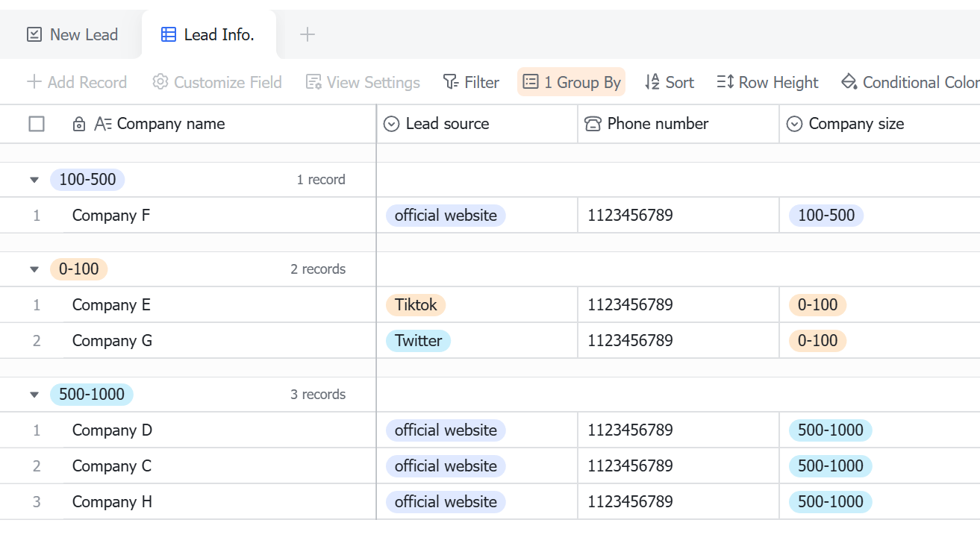
Task: Select the Company C cell
Action: point(219,466)
